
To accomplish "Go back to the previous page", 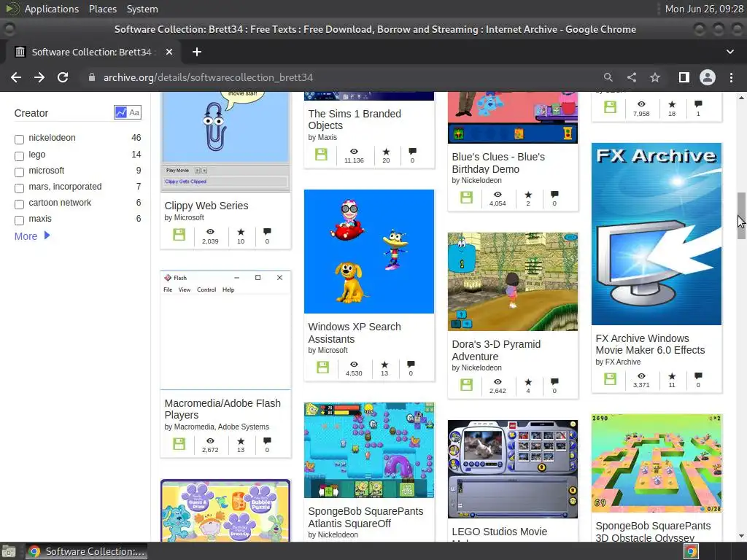I will [x=16, y=77].
